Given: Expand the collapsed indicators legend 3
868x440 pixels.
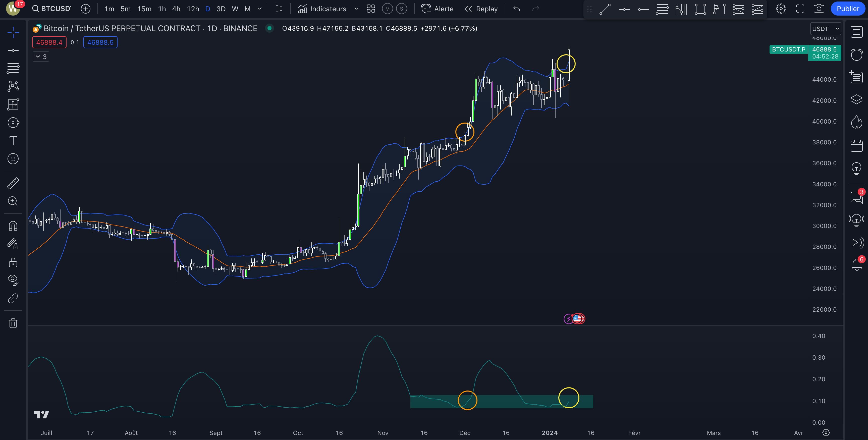Looking at the screenshot, I should click(x=41, y=57).
